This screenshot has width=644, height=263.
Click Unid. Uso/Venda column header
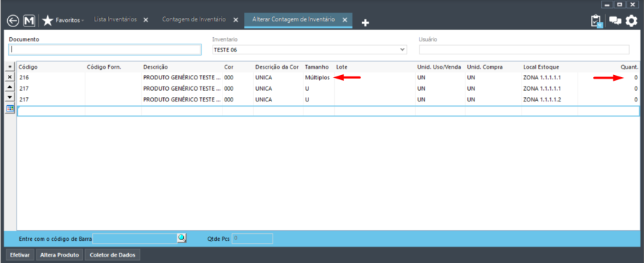coord(439,67)
